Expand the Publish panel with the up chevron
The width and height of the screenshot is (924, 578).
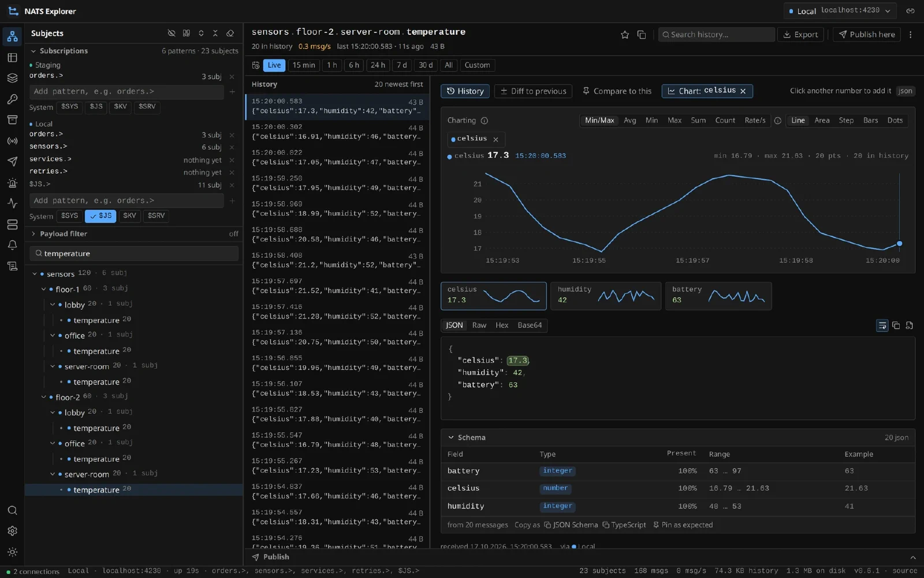(x=912, y=557)
